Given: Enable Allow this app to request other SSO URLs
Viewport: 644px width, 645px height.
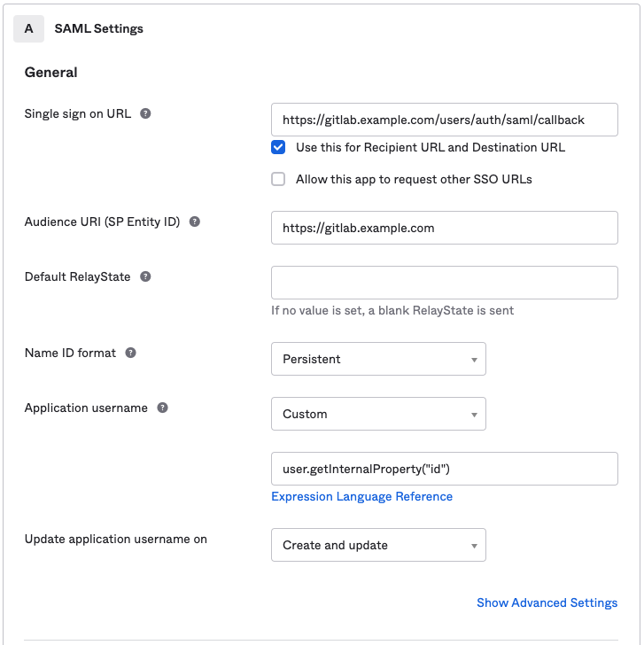Looking at the screenshot, I should click(278, 179).
